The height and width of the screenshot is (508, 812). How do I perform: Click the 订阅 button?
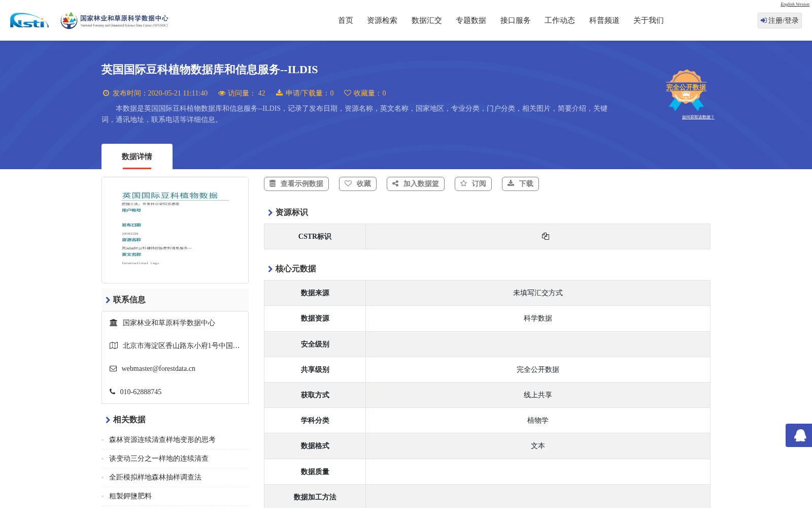pos(473,184)
